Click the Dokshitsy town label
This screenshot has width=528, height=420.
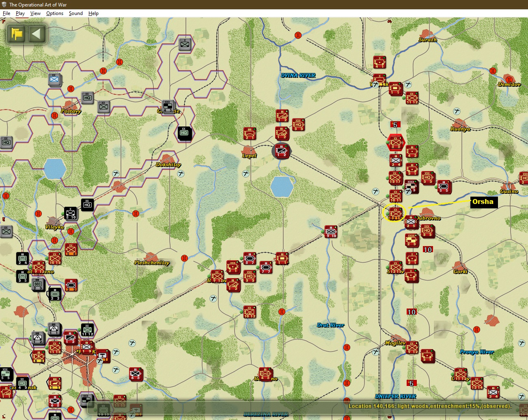pyautogui.click(x=168, y=165)
